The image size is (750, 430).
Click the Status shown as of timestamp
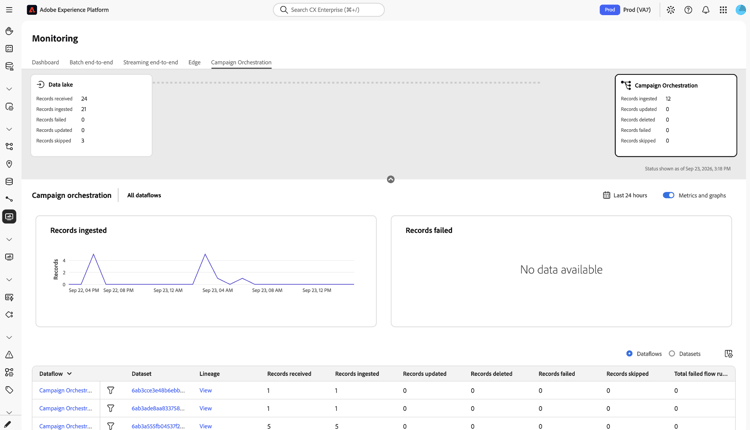pos(687,168)
